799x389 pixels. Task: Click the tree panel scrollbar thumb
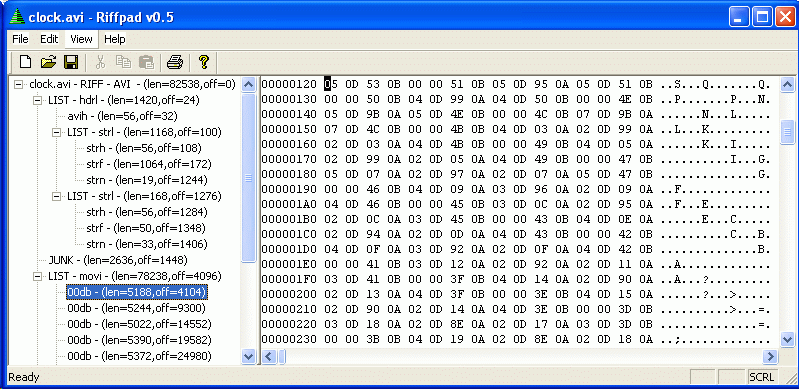tap(249, 177)
